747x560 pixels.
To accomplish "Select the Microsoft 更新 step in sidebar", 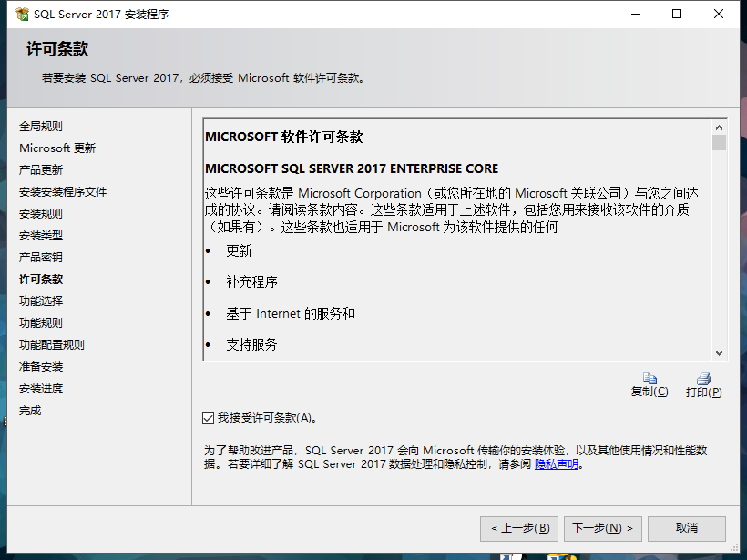I will 57,148.
